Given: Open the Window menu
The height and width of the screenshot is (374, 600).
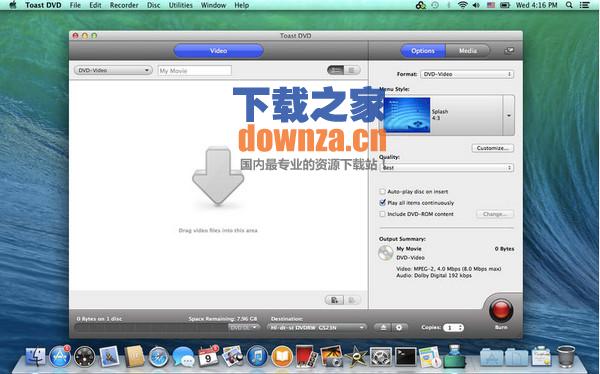Looking at the screenshot, I should 214,5.
